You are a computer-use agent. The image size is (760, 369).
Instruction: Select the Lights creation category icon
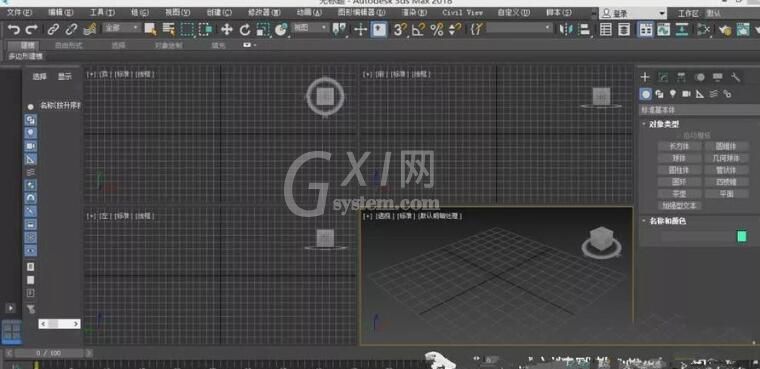click(673, 94)
